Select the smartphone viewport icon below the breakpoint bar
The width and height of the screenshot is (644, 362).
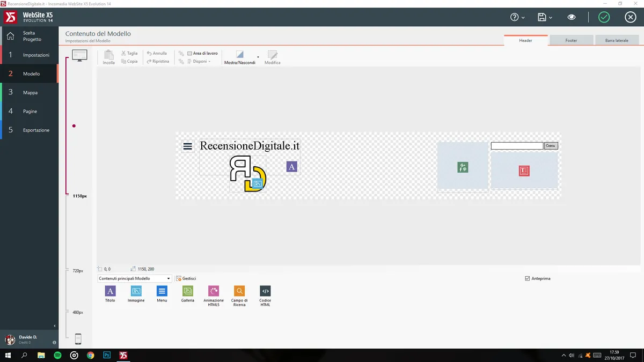pyautogui.click(x=78, y=339)
